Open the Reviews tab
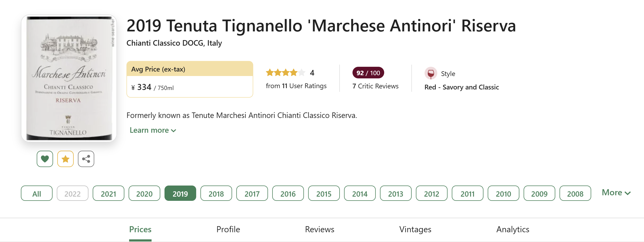The image size is (644, 242). point(319,229)
